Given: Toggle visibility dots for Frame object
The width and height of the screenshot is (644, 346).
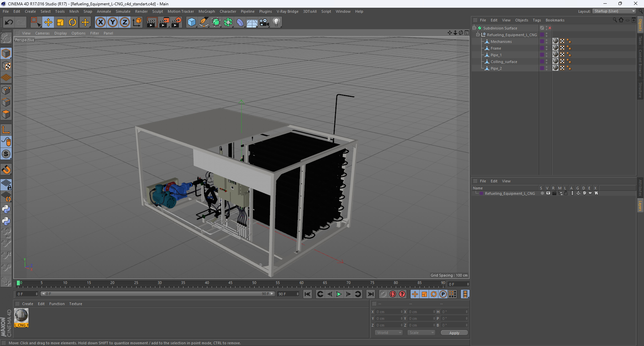Looking at the screenshot, I should [546, 48].
